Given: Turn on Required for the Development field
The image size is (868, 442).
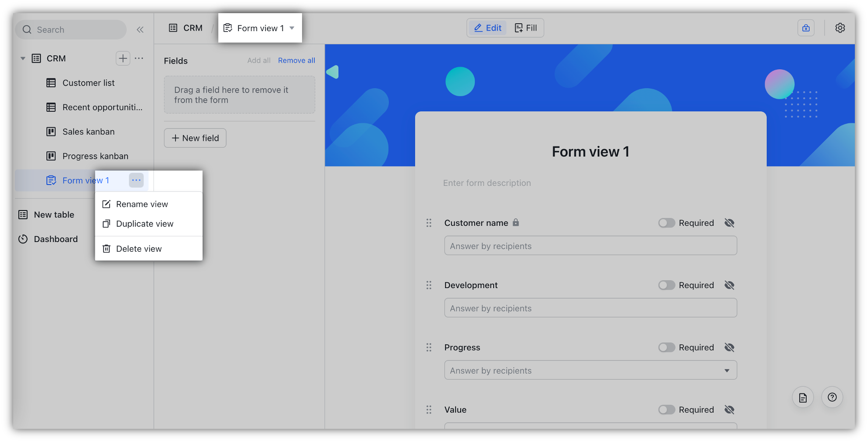Looking at the screenshot, I should pos(666,285).
